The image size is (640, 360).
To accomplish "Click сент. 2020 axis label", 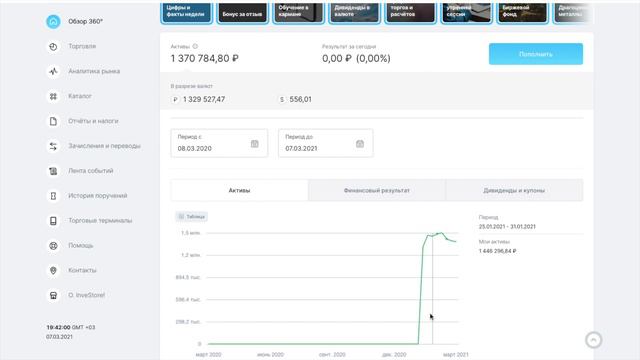I will click(332, 355).
